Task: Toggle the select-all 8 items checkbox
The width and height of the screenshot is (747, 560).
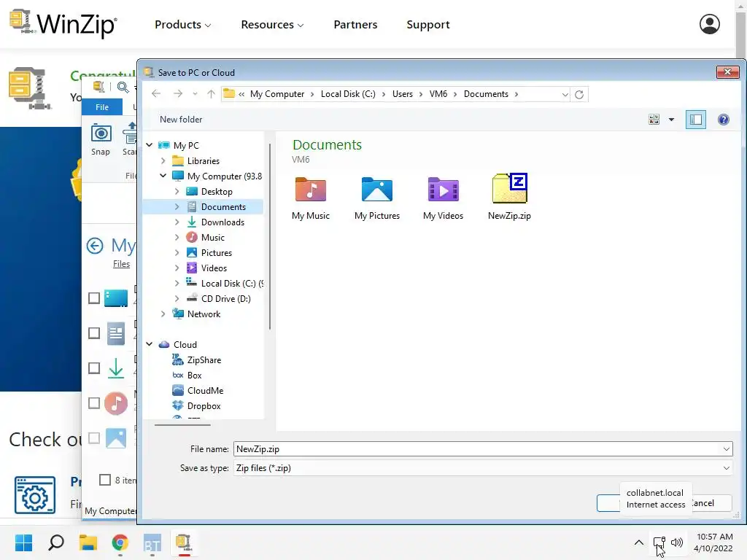Action: tap(105, 480)
